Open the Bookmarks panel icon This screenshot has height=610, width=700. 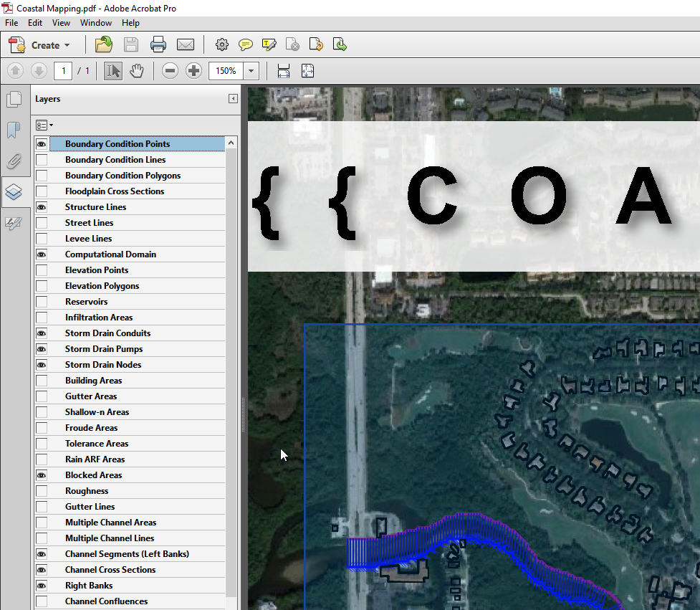click(14, 130)
